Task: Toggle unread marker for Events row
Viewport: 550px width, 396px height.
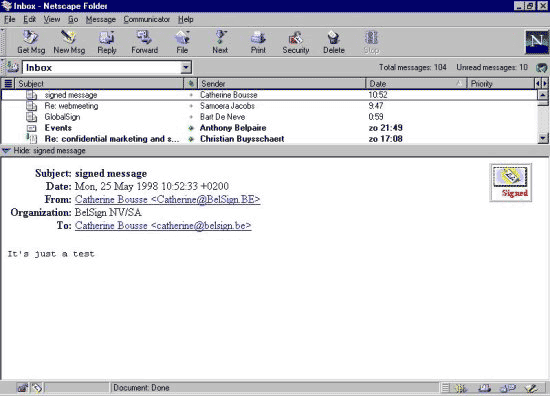Action: point(191,128)
